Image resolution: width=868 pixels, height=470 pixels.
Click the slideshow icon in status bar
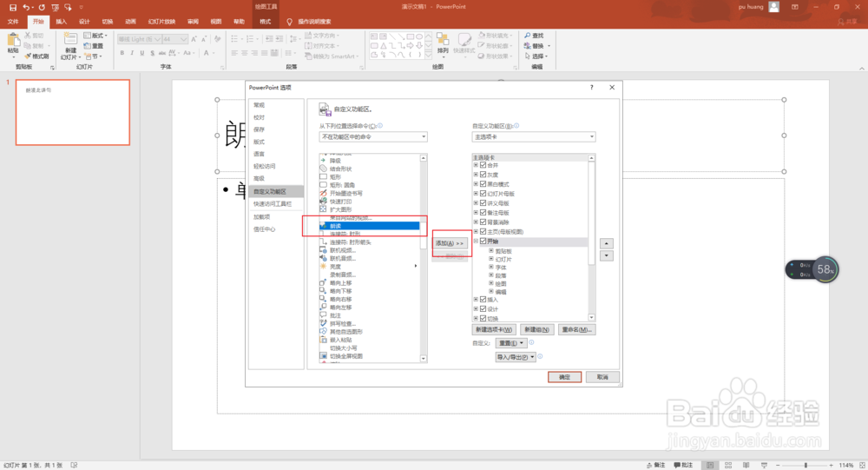(x=764, y=465)
